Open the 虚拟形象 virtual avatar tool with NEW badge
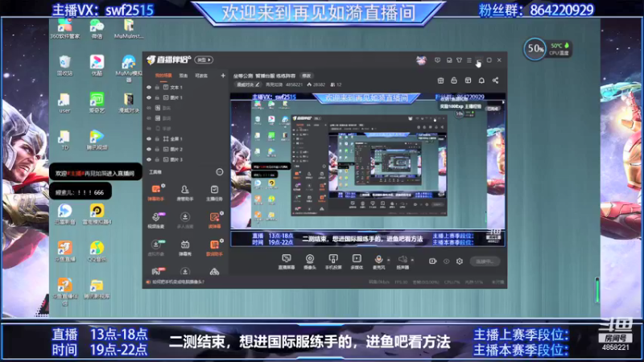Image resolution: width=644 pixels, height=362 pixels. pyautogui.click(x=155, y=248)
